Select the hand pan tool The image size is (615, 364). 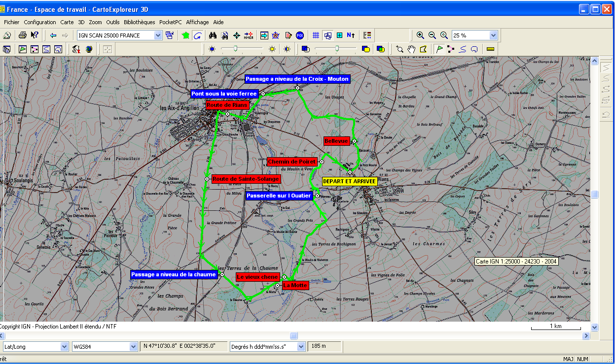pos(411,49)
